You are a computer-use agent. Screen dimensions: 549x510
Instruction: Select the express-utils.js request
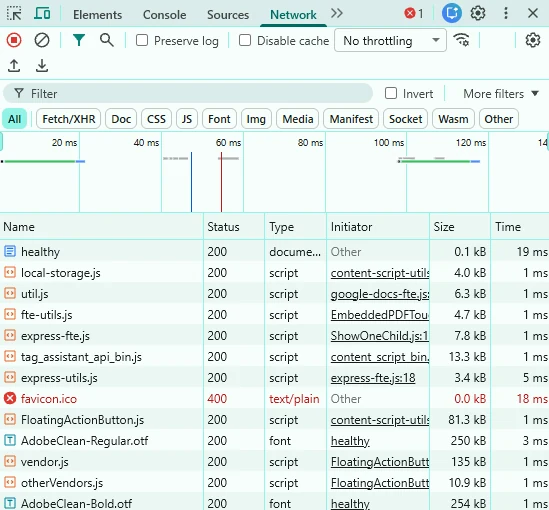tap(274, 377)
